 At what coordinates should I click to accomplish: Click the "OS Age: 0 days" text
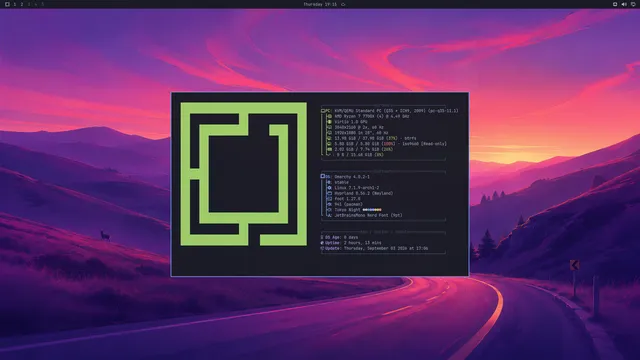click(342, 237)
